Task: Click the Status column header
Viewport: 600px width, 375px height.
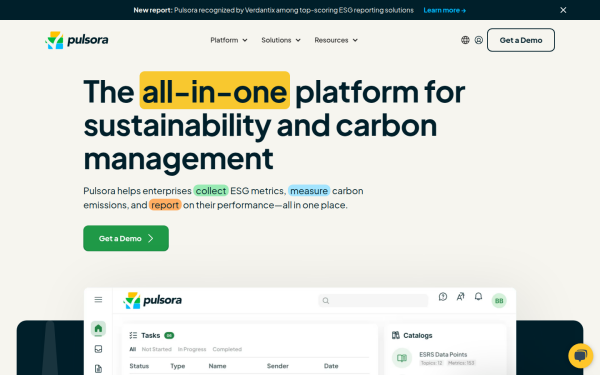Action: click(139, 366)
